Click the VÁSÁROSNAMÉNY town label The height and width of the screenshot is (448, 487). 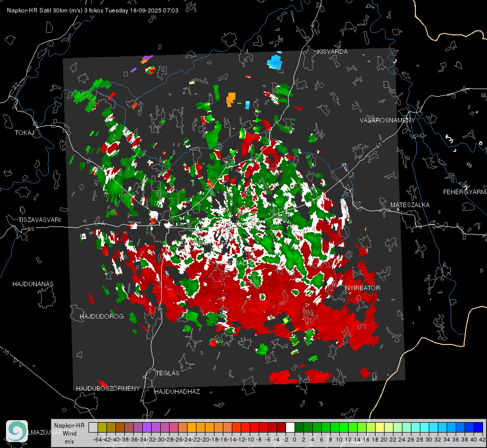coord(388,120)
